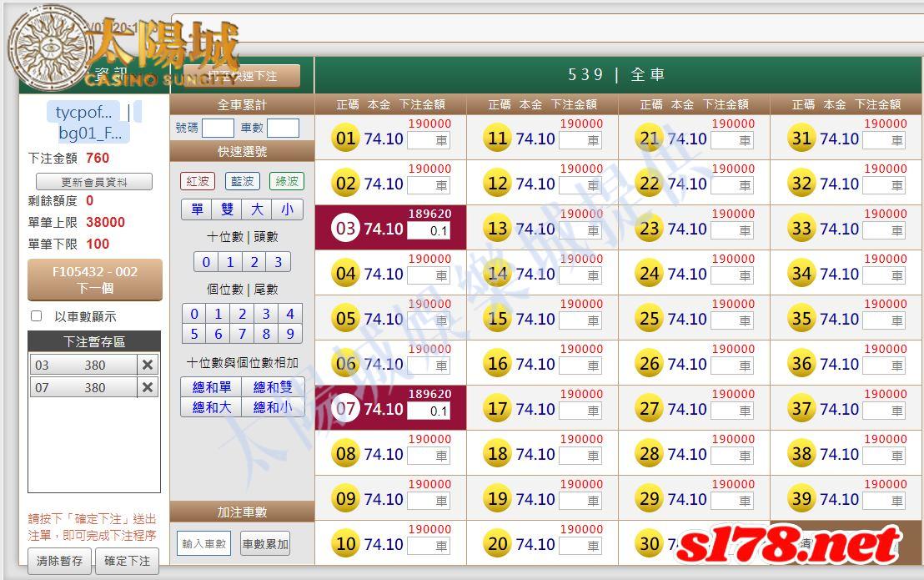The width and height of the screenshot is (924, 580).
Task: Select yellow number ball 11
Action: tap(497, 138)
